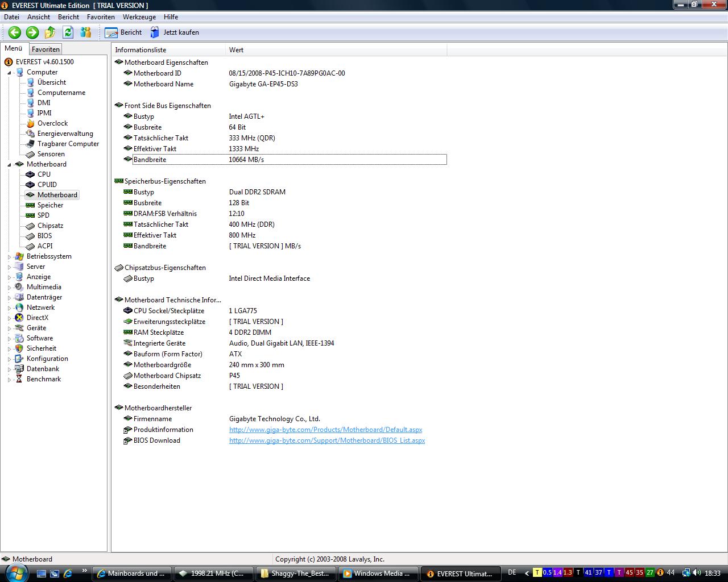Click the Wert column header
The image size is (728, 582).
tap(336, 50)
